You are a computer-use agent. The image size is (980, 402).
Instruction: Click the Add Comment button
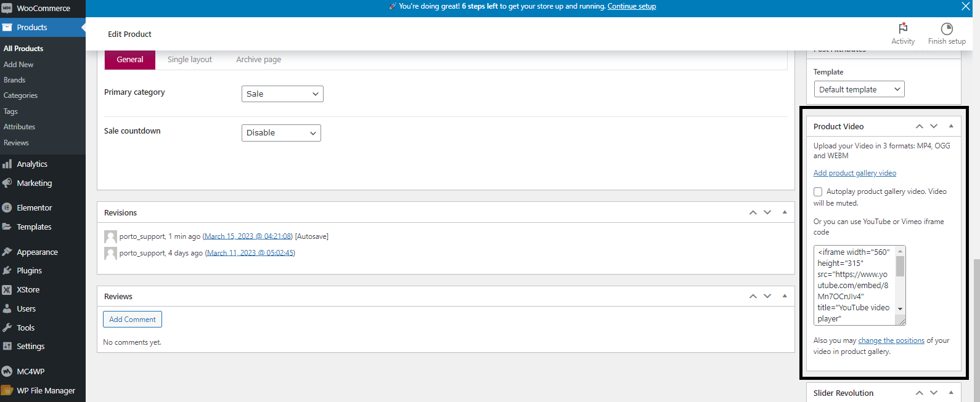coord(133,320)
